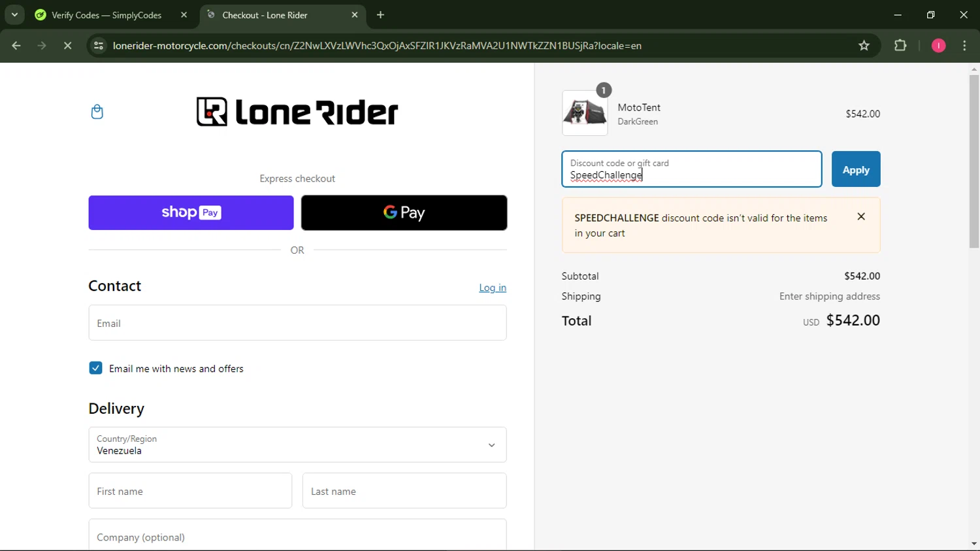Focus the Company (optional) field
The width and height of the screenshot is (980, 551).
(297, 536)
